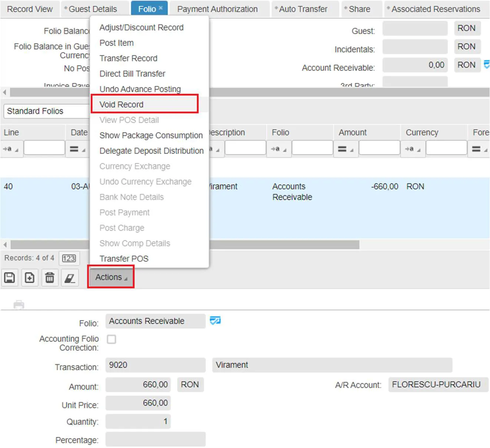Screen dimensions: 490x448
Task: Click the printer icon above Folio field
Action: coord(19,305)
